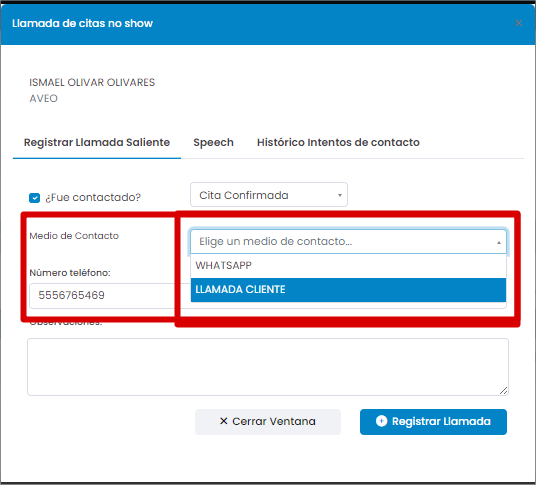Click the Llamada de citas no show title
Viewport: 536px width, 485px height.
click(82, 23)
